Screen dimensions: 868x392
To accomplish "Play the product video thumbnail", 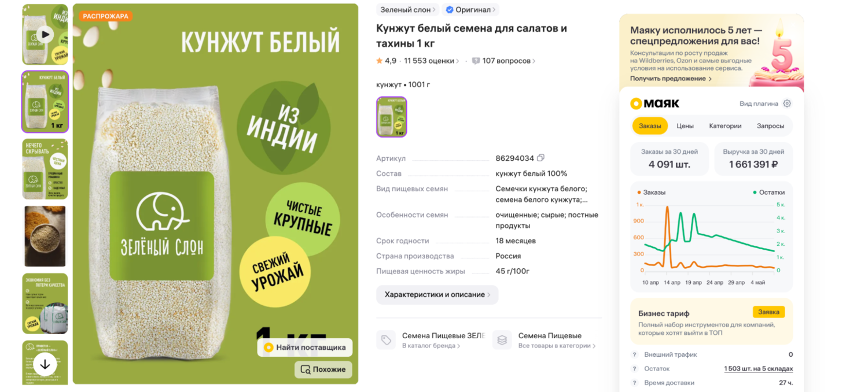I will 45,35.
